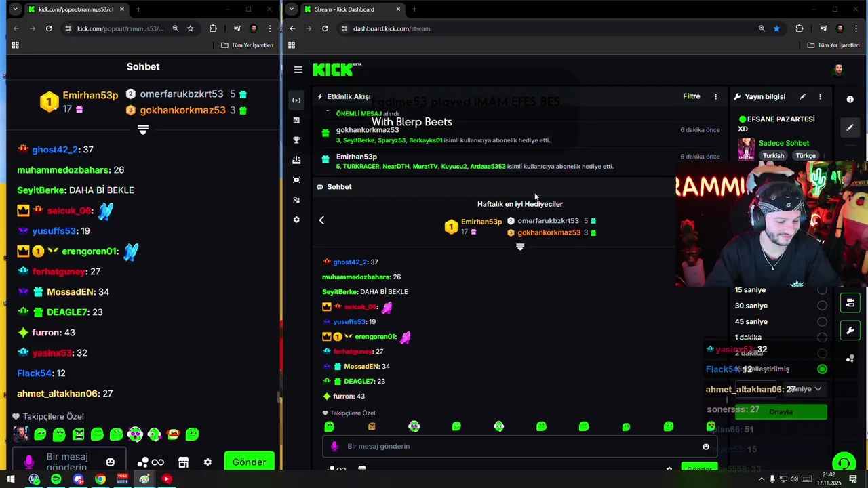Click the info icon on right rail
The height and width of the screenshot is (488, 868).
(x=850, y=100)
